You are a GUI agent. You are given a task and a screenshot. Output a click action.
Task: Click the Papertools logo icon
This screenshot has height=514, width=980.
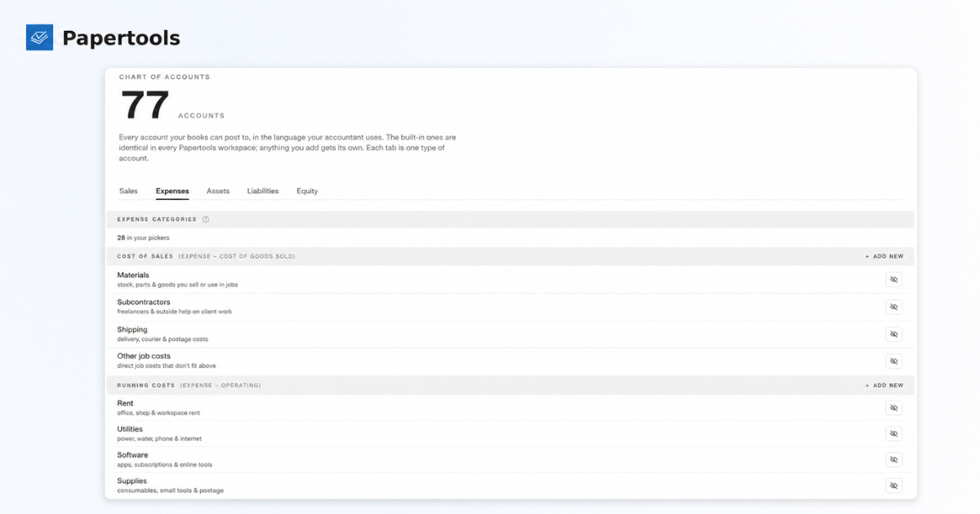click(x=39, y=38)
